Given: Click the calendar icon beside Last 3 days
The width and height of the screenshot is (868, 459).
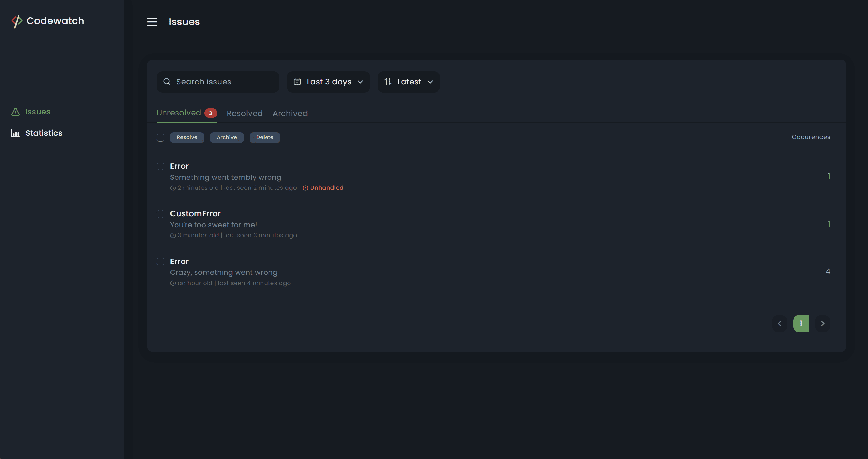Looking at the screenshot, I should tap(297, 82).
